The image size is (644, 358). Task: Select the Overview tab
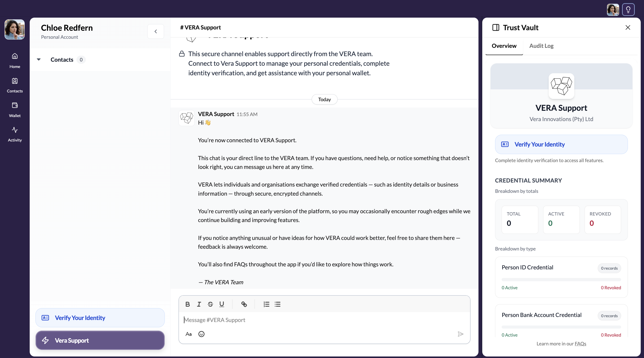504,46
